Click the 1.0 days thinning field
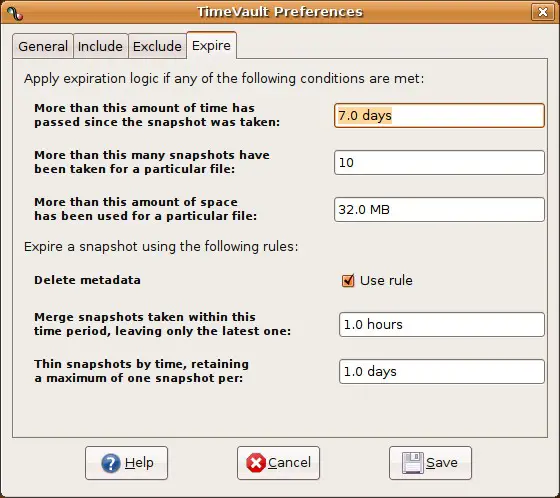The image size is (560, 498). point(442,372)
